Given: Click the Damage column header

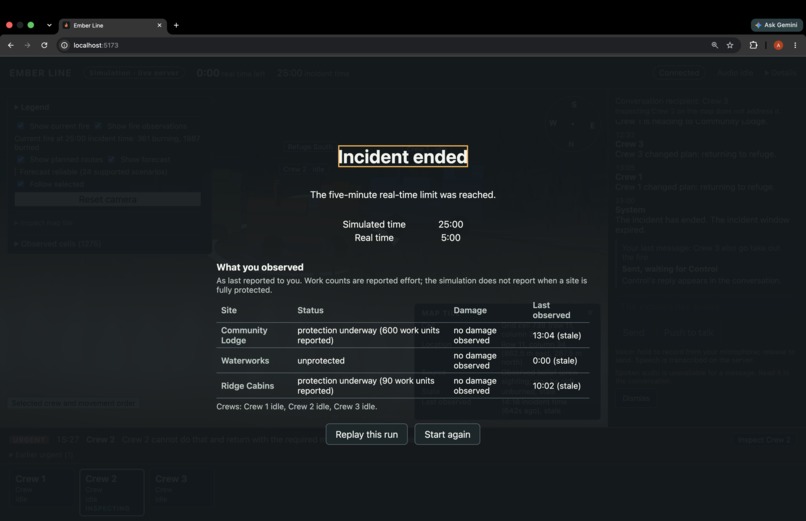Looking at the screenshot, I should 470,310.
